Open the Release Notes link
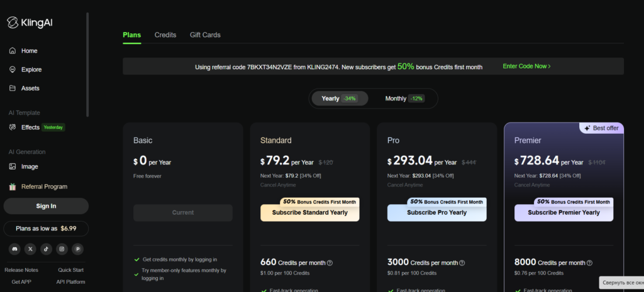Image resolution: width=644 pixels, height=292 pixels. tap(21, 270)
